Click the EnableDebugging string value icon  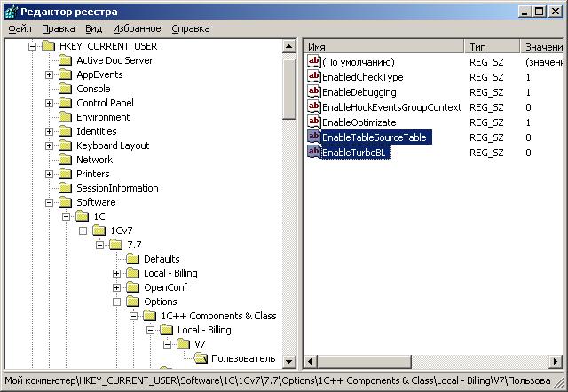point(314,92)
